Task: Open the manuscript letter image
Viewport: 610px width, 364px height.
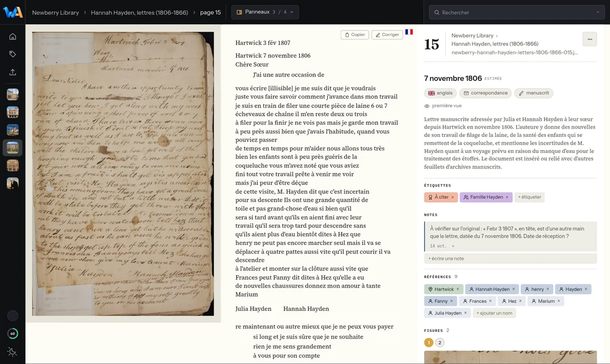Action: click(123, 173)
